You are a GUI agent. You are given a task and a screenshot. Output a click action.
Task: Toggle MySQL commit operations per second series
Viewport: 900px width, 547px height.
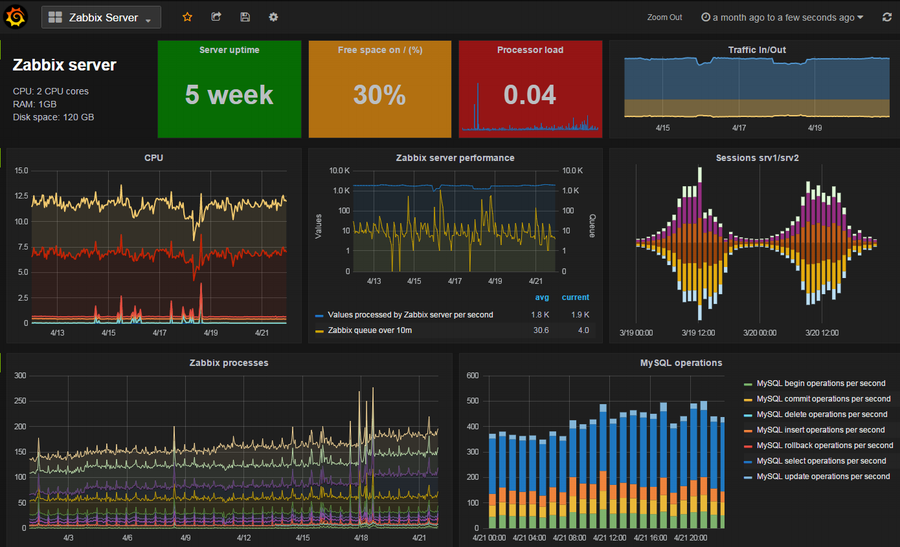pyautogui.click(x=823, y=398)
